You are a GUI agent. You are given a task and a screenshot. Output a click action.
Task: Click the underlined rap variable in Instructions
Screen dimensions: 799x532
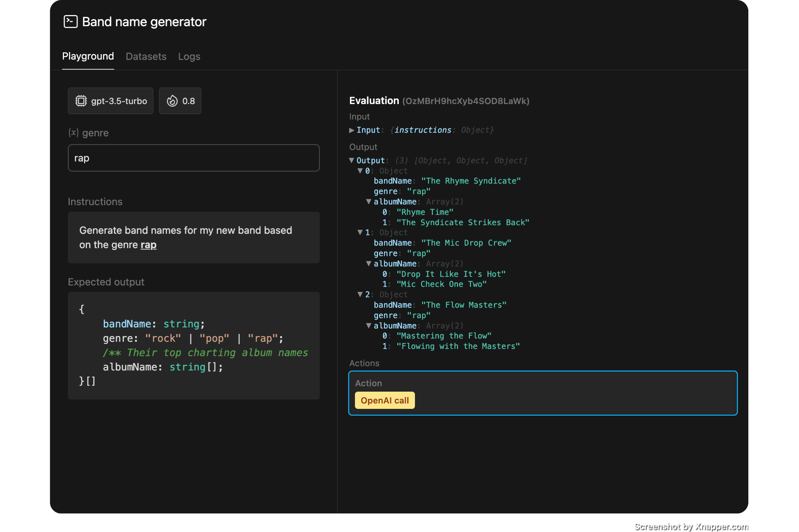click(x=148, y=245)
